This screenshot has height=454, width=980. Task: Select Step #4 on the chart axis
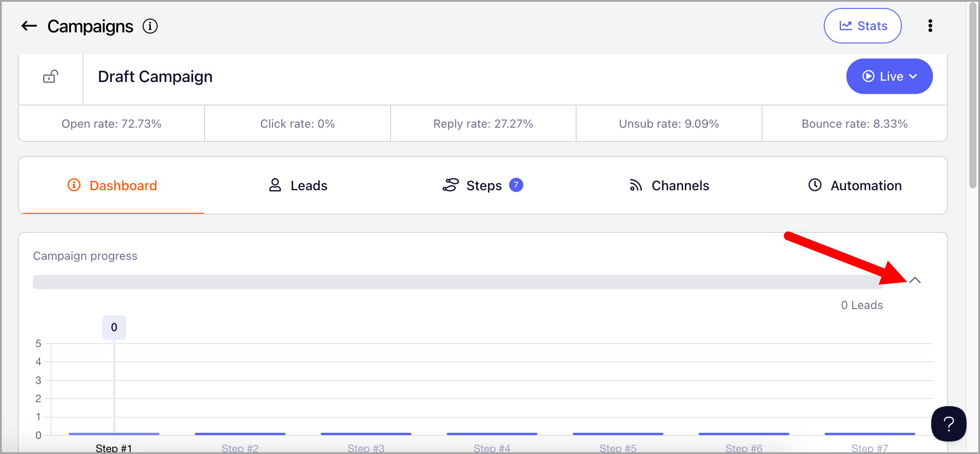[x=492, y=448]
